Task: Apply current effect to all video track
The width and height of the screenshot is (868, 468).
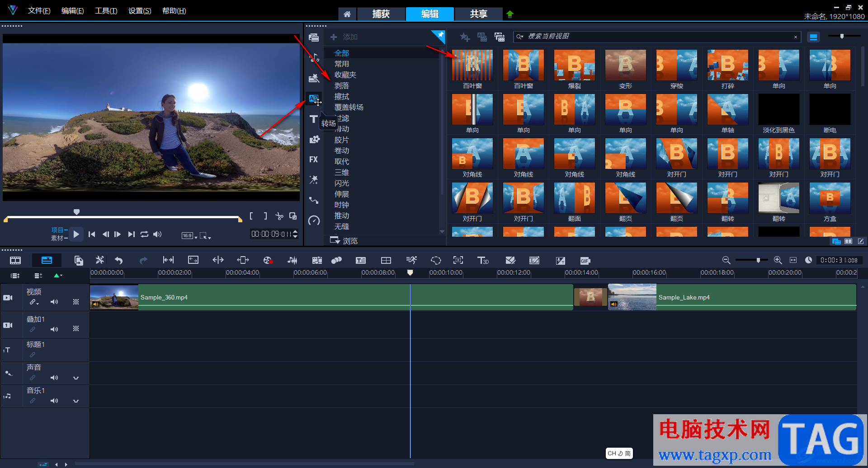Action: [482, 37]
